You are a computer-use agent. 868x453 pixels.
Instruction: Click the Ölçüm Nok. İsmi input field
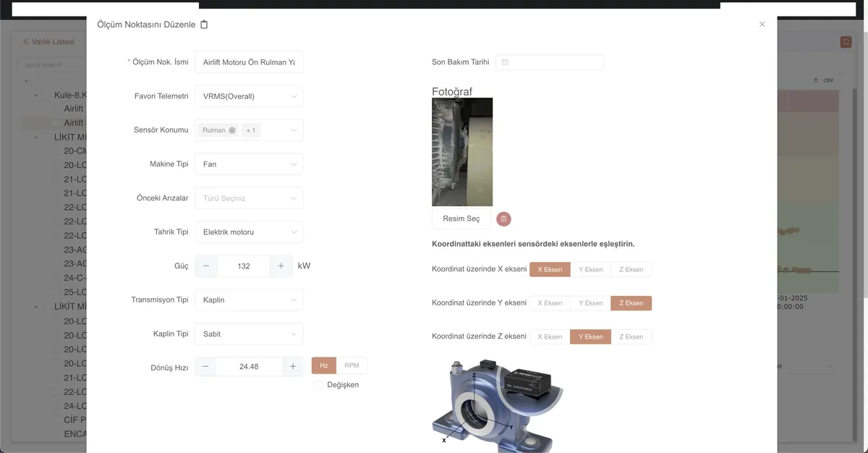[x=249, y=62]
